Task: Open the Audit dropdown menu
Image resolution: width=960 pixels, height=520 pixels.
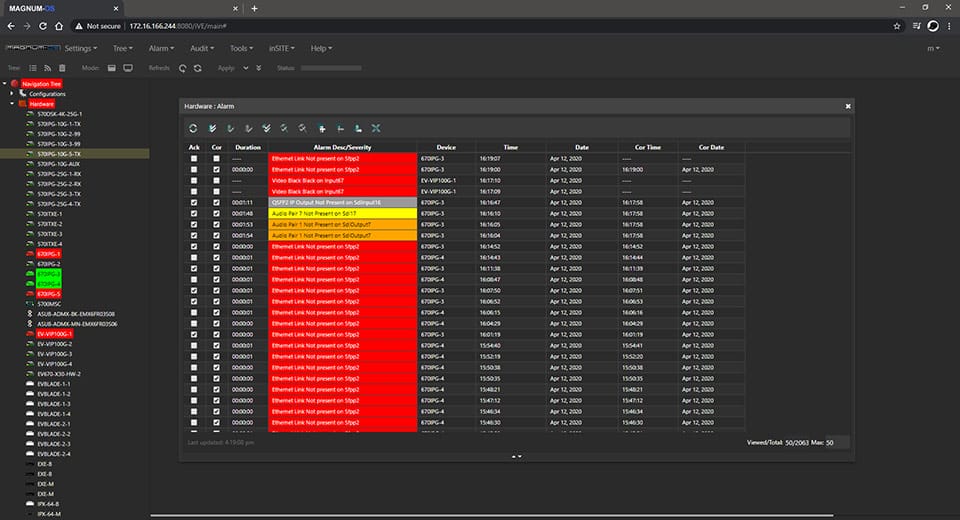Action: 202,48
